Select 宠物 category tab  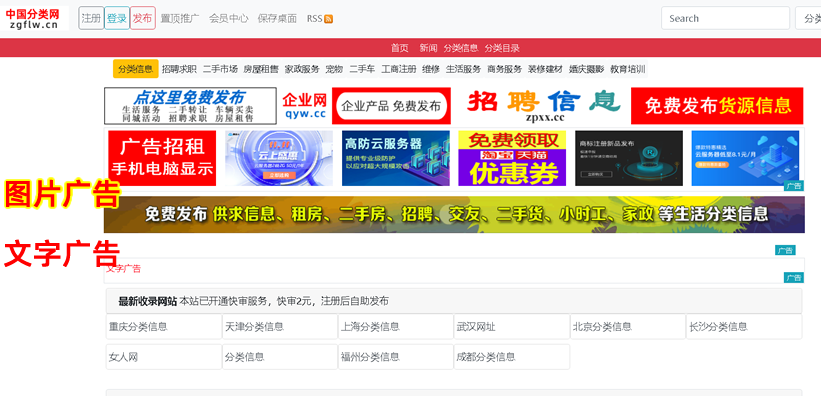pos(334,69)
